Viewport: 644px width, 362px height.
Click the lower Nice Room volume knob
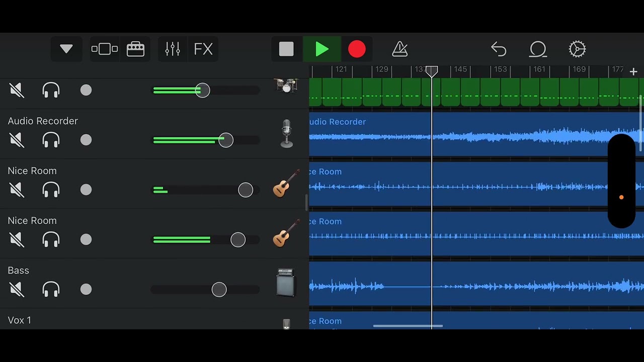[x=238, y=239]
